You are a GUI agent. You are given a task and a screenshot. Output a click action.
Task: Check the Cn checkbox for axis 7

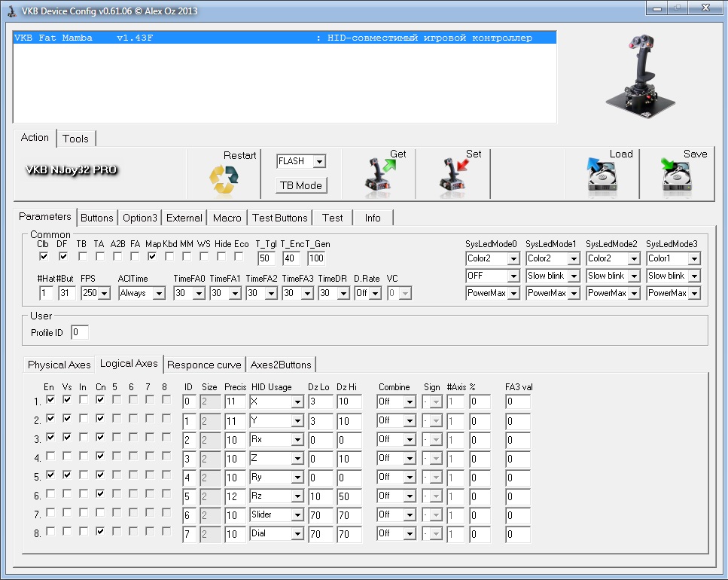tap(100, 512)
